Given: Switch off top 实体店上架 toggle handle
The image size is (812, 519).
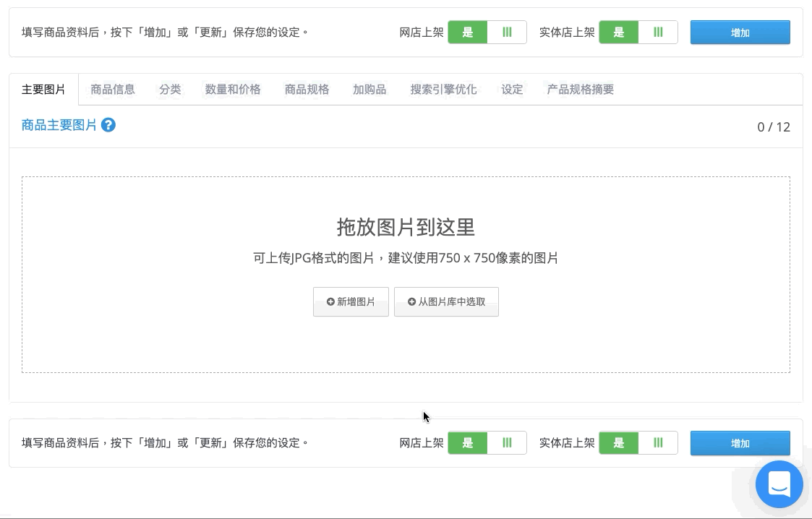Looking at the screenshot, I should point(658,32).
